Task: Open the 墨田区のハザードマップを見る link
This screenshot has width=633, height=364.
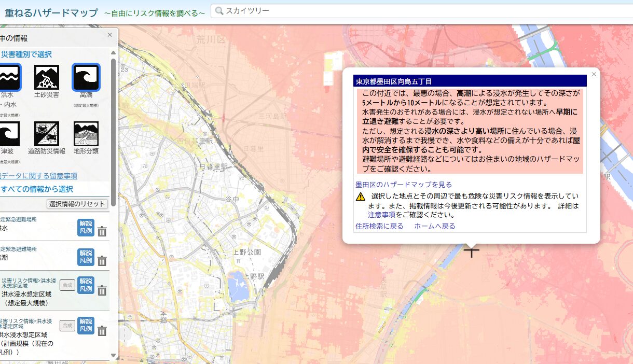Action: click(403, 185)
